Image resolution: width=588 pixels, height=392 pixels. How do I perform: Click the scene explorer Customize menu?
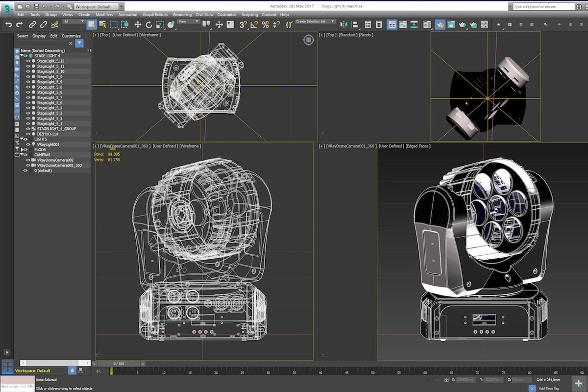(x=71, y=36)
